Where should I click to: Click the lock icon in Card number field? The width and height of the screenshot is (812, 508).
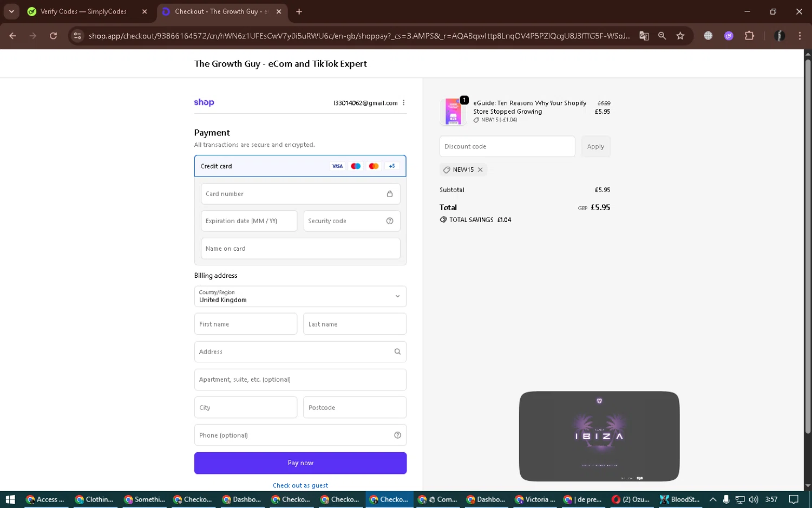coord(390,194)
